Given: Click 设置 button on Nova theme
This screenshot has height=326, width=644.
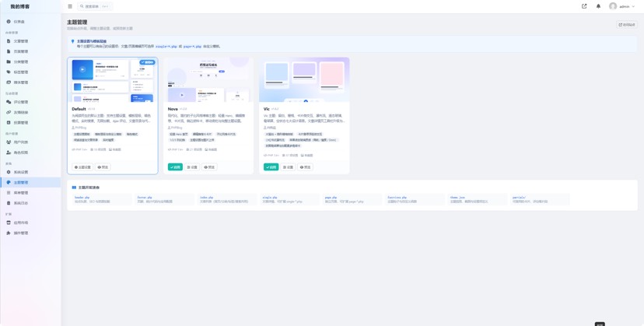Looking at the screenshot, I should (192, 167).
